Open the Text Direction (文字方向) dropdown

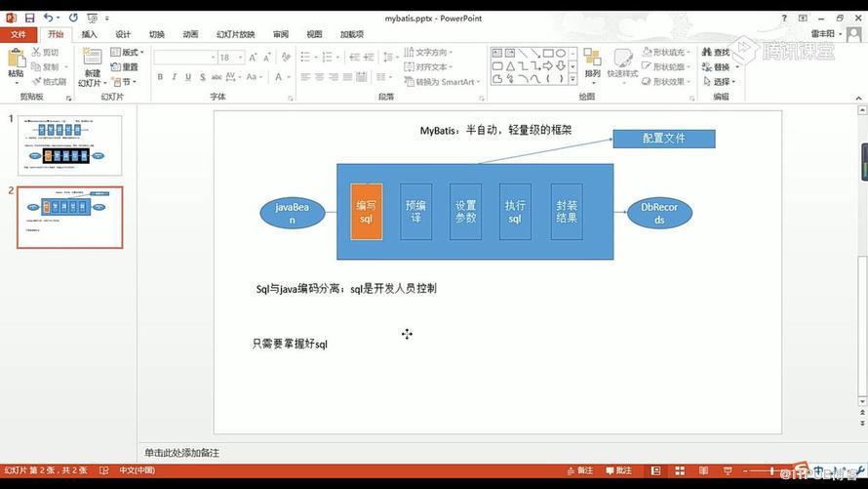pyautogui.click(x=428, y=52)
